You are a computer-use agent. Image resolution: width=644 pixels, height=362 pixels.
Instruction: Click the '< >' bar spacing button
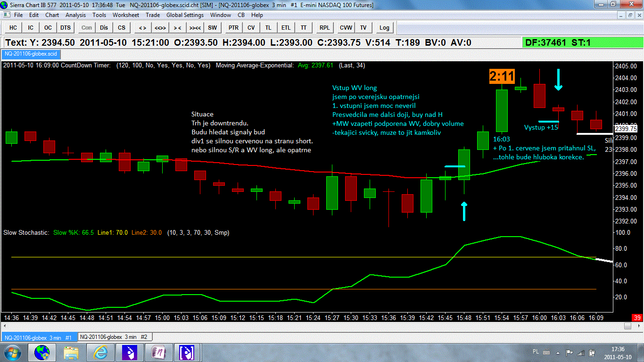142,27
